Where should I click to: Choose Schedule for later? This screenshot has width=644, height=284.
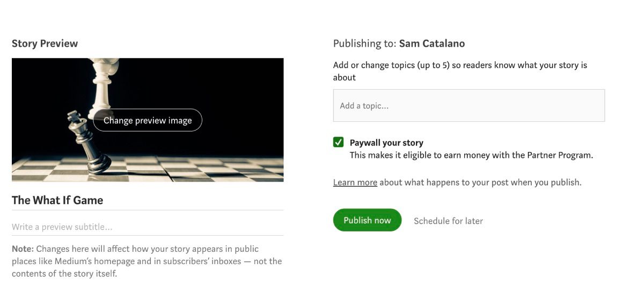[448, 221]
